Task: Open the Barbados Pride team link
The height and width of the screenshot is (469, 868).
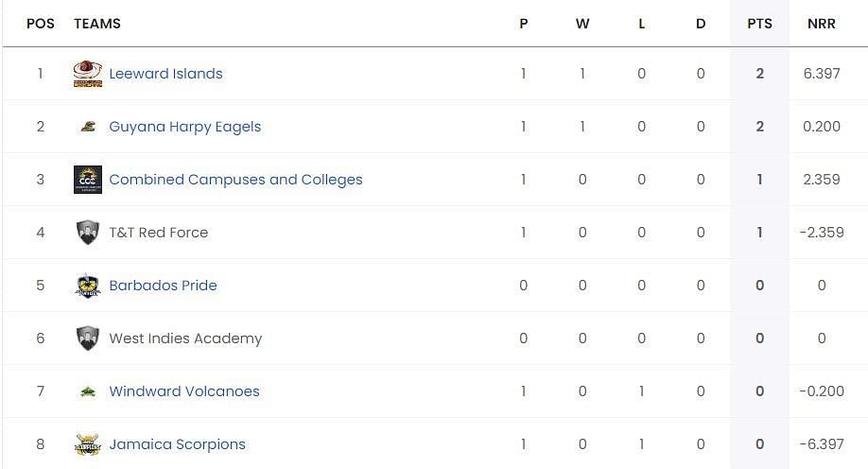Action: click(x=163, y=286)
